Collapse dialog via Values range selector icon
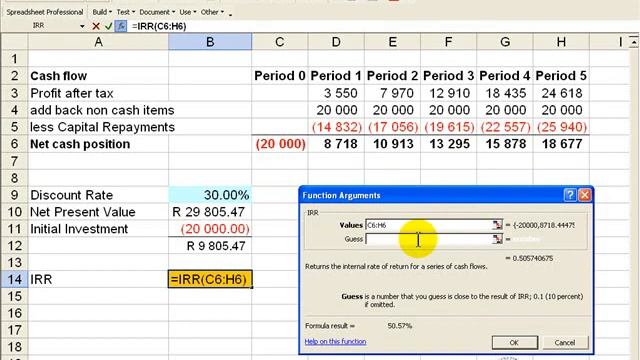The width and height of the screenshot is (640, 360). coord(497,225)
